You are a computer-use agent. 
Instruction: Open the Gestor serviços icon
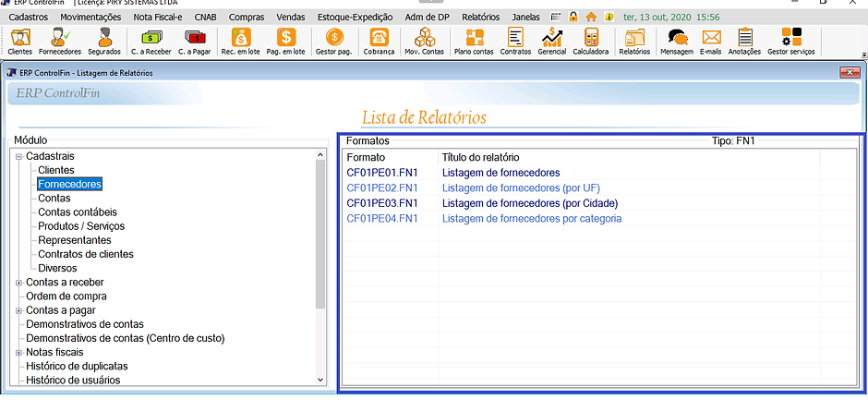(791, 42)
